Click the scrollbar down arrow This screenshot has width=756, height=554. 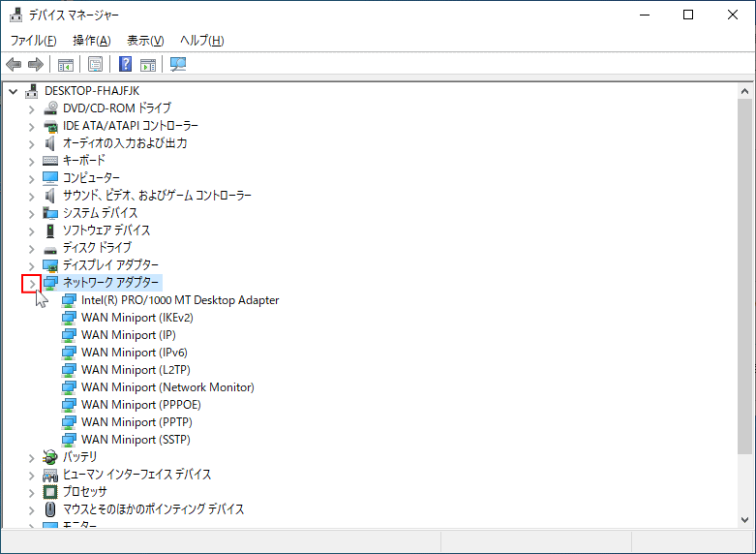(745, 520)
